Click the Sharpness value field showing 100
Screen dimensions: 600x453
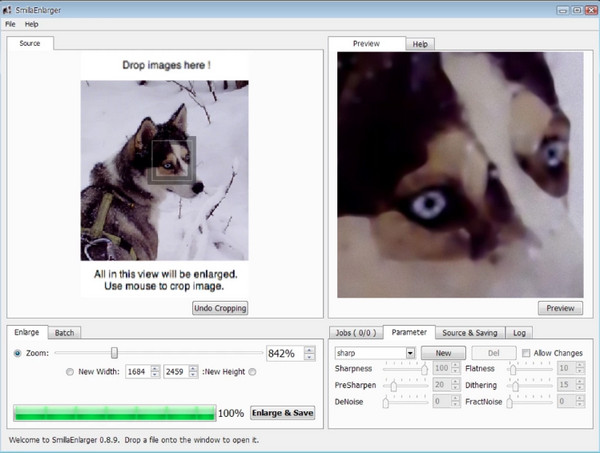point(442,368)
